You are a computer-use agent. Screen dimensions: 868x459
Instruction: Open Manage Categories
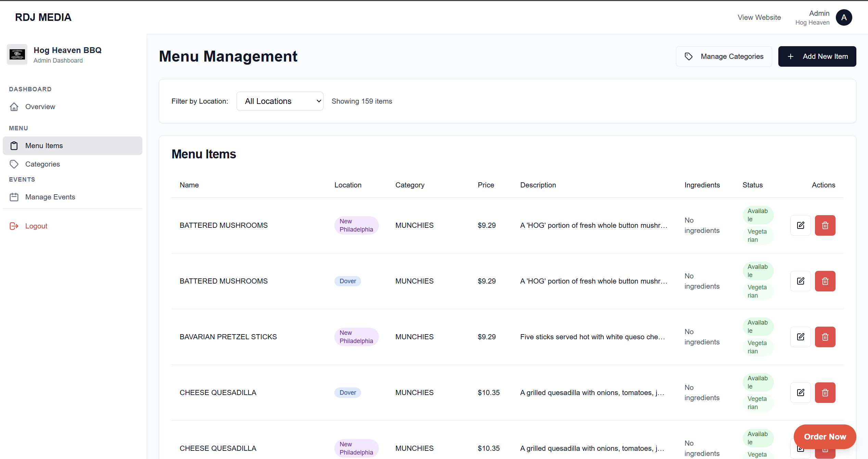[724, 56]
